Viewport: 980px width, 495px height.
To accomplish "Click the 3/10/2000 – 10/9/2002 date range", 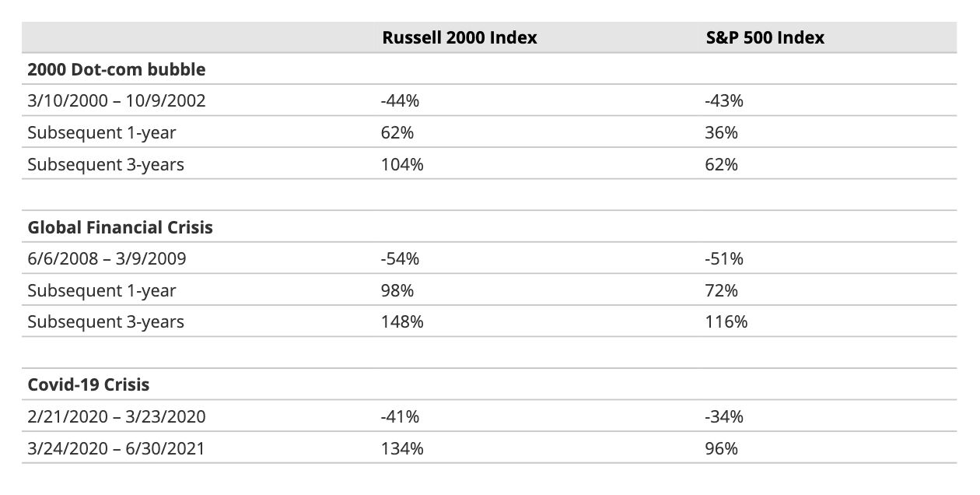I will tap(117, 101).
